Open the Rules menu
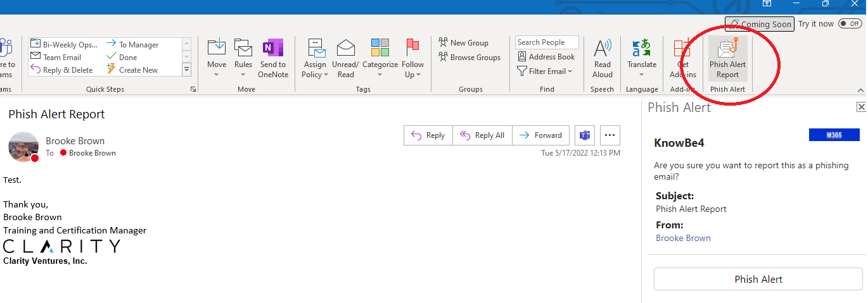The image size is (868, 303). pos(243,59)
